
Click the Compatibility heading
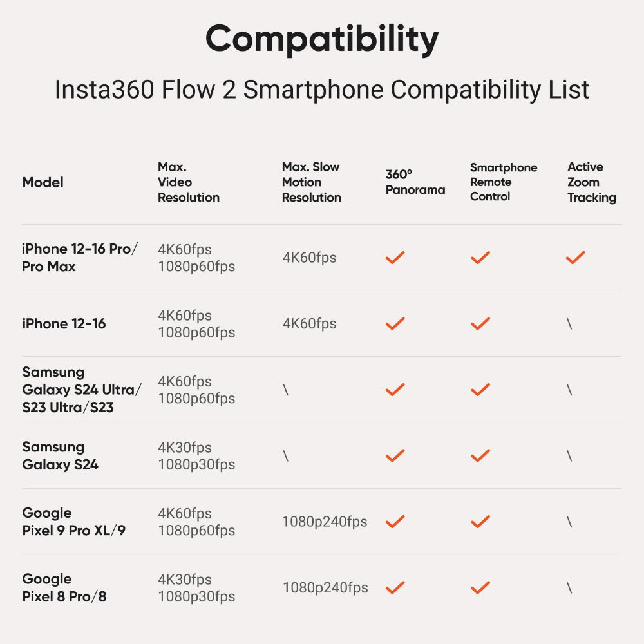[322, 40]
